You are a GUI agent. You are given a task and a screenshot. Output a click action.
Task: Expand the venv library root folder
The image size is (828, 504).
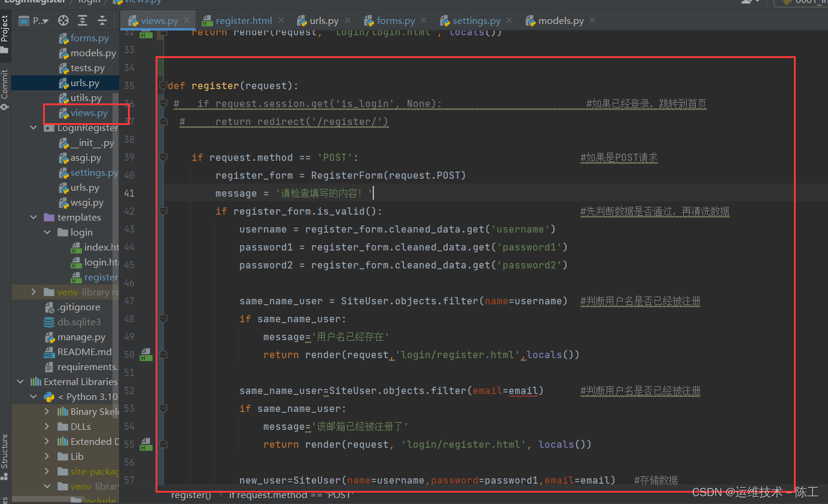coord(34,292)
